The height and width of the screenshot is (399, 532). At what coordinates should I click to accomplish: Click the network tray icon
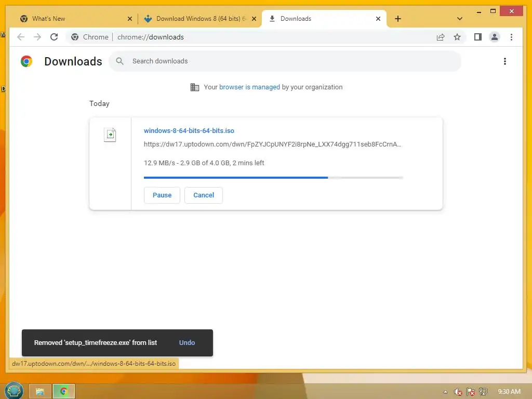click(x=483, y=392)
